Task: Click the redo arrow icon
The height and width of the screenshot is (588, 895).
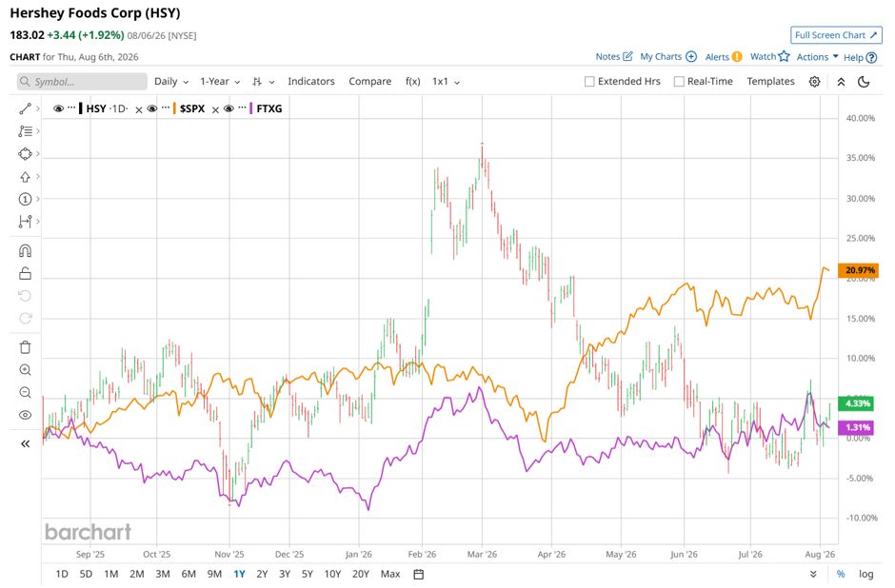Action: tap(25, 318)
